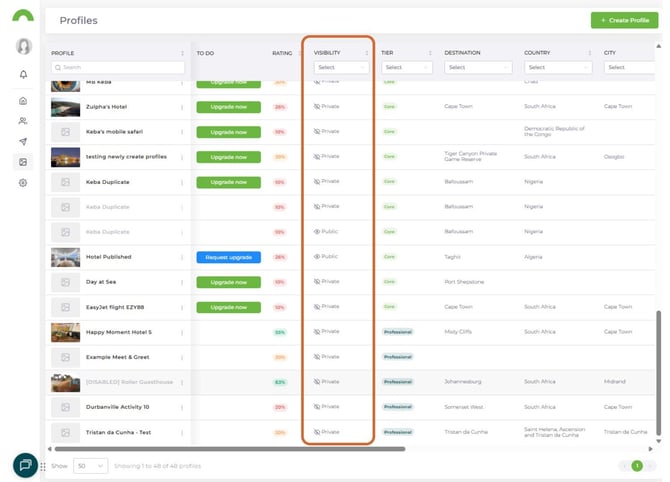Click Port Shepstone destination cell
The height and width of the screenshot is (482, 670).
[464, 282]
